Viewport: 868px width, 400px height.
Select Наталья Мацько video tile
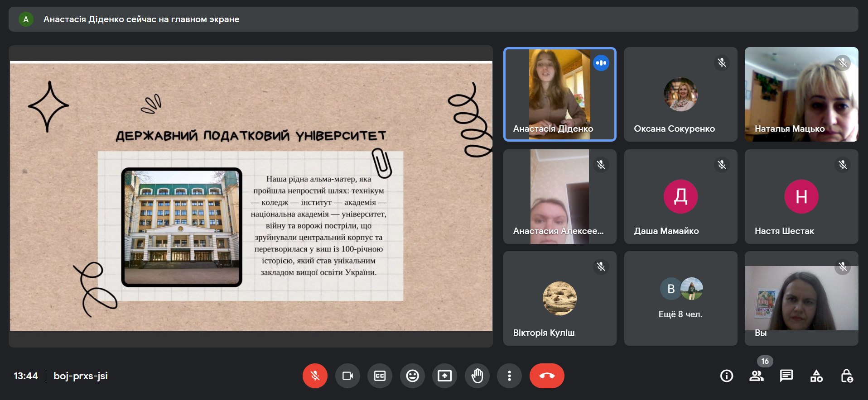[x=801, y=94]
